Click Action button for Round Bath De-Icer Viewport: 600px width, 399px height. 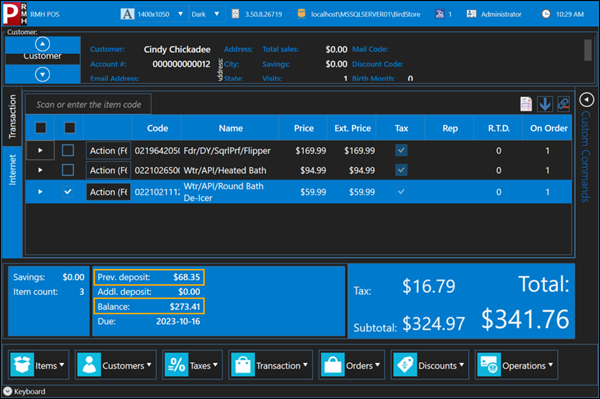coord(108,192)
